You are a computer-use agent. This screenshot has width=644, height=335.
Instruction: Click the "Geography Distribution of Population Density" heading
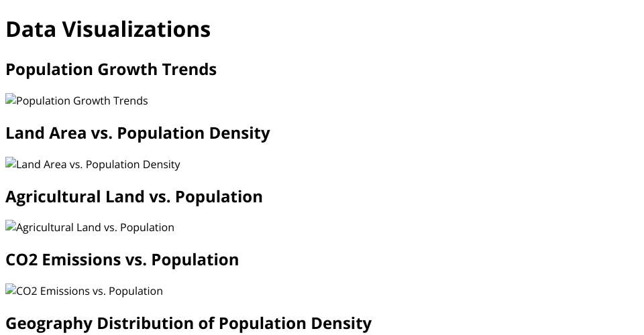[189, 324]
